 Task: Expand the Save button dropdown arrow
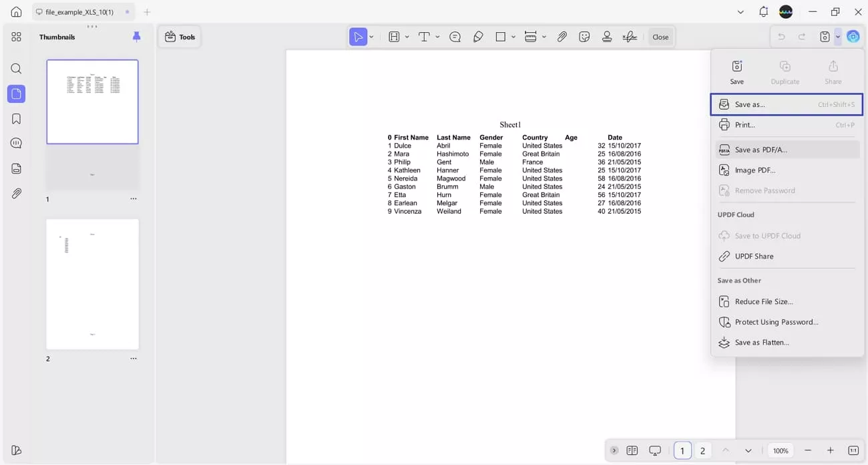pyautogui.click(x=838, y=37)
